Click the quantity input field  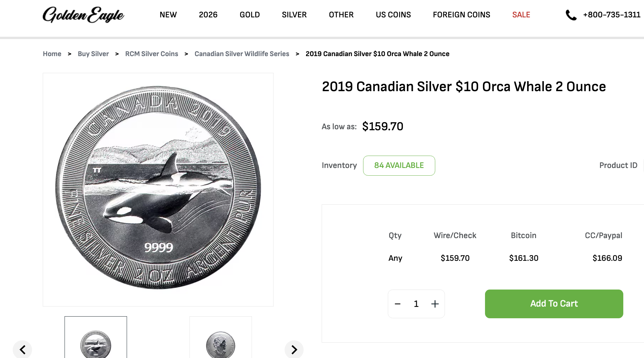click(x=416, y=304)
